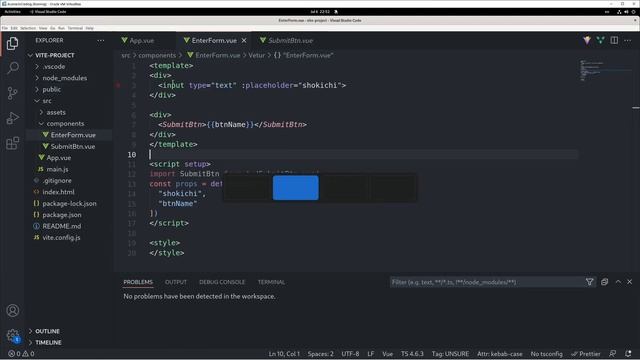Viewport: 640px width, 360px height.
Task: Maximize the bottom panel size
Action: click(x=618, y=282)
